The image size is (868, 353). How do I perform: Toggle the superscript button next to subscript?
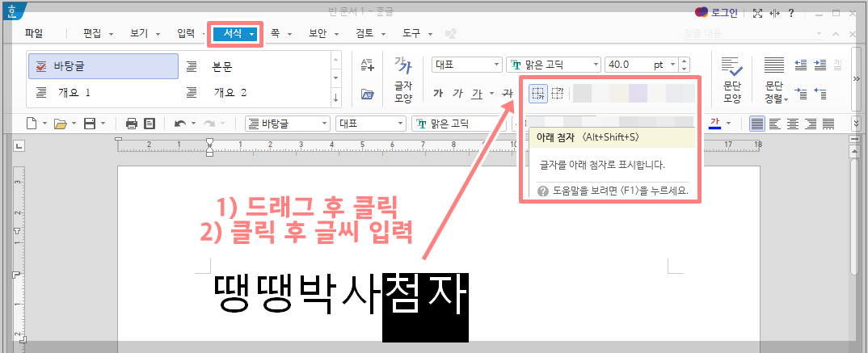point(558,94)
